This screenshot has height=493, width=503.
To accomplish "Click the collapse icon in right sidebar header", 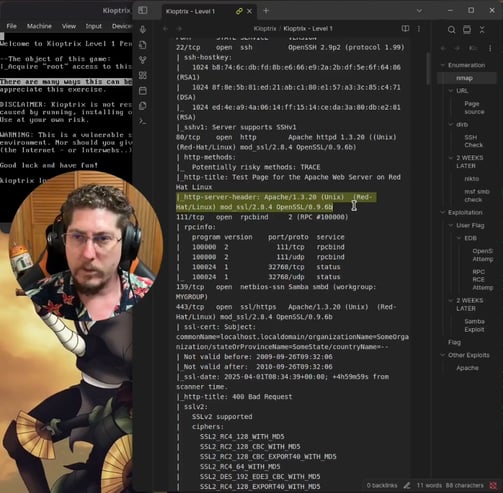I will (x=482, y=30).
